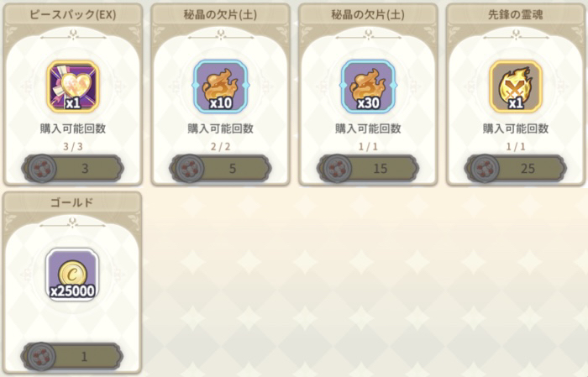Tap the 秘晶の欠片(土) x10 flame icon
The width and height of the screenshot is (588, 377).
(220, 86)
